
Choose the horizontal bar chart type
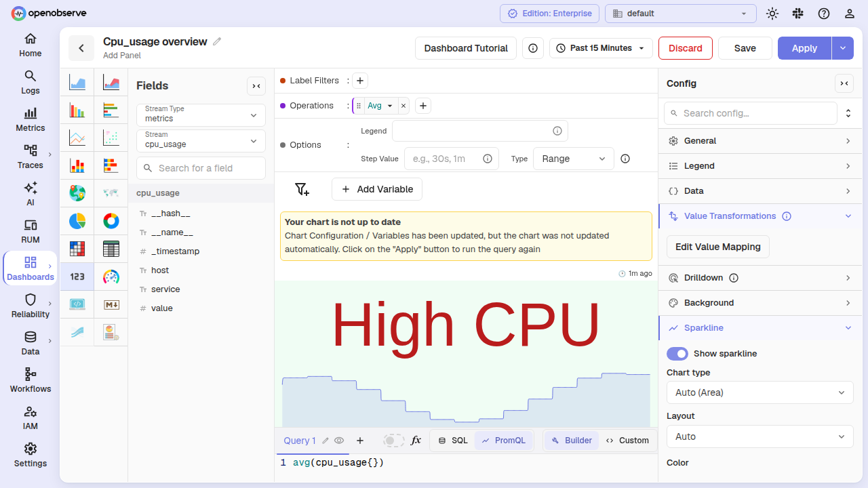[111, 110]
